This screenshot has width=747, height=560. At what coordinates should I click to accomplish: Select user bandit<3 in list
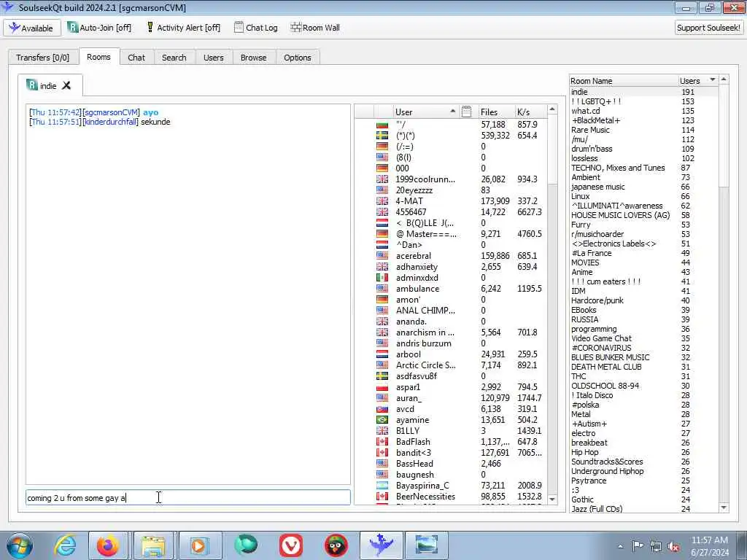click(x=413, y=453)
